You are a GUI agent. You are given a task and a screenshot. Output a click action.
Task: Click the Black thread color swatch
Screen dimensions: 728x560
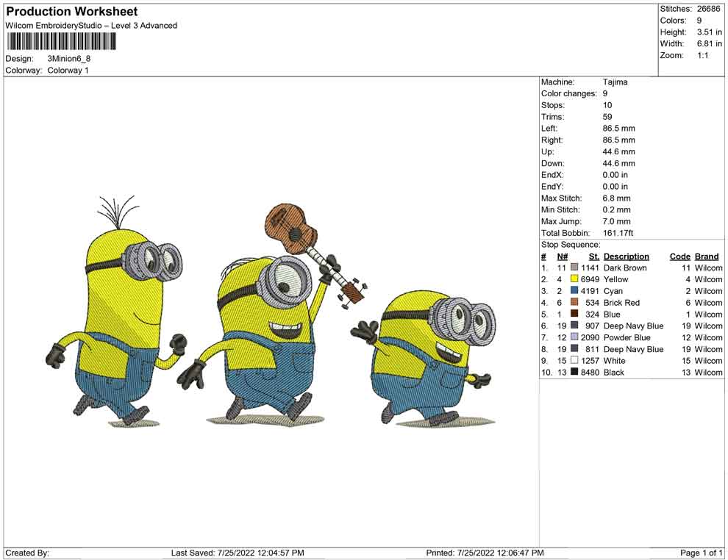click(574, 372)
